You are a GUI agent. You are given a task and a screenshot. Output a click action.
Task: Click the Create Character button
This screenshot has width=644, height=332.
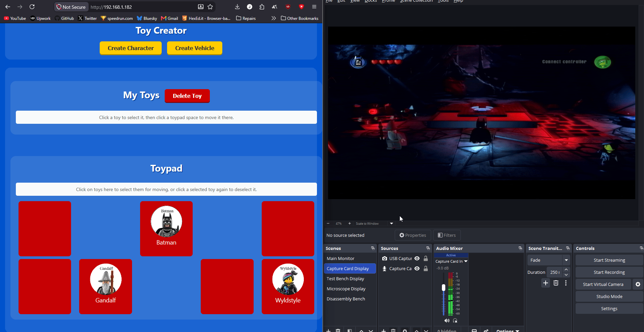pyautogui.click(x=131, y=48)
